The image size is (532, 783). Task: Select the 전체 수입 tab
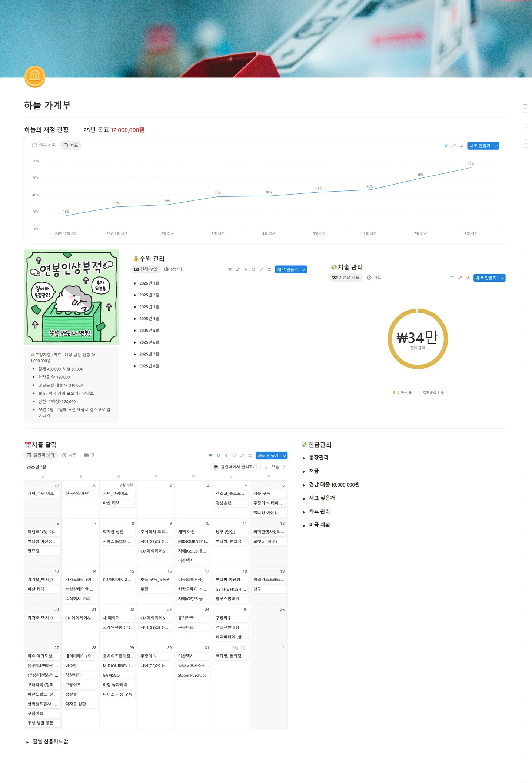pos(146,269)
